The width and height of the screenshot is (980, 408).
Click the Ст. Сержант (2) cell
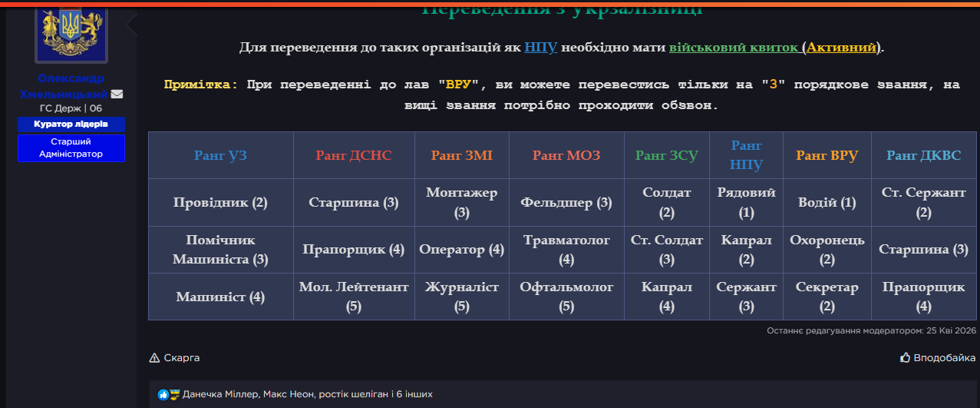click(924, 203)
